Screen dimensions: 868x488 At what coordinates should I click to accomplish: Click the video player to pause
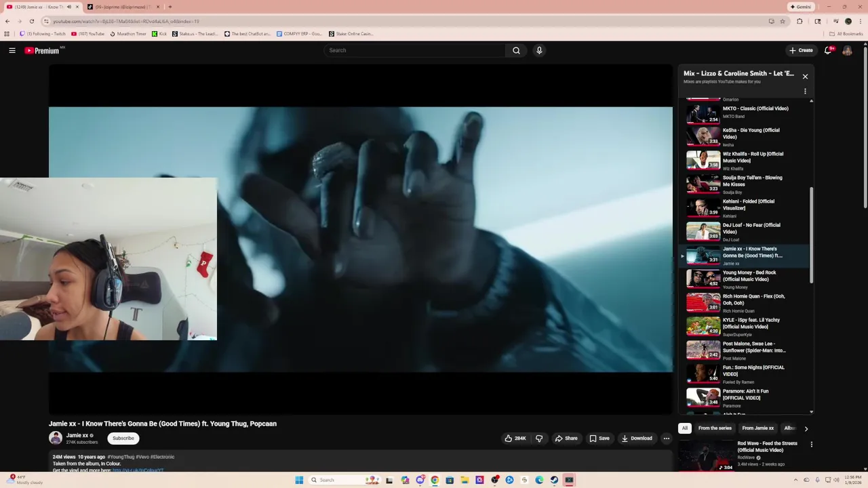pos(361,239)
